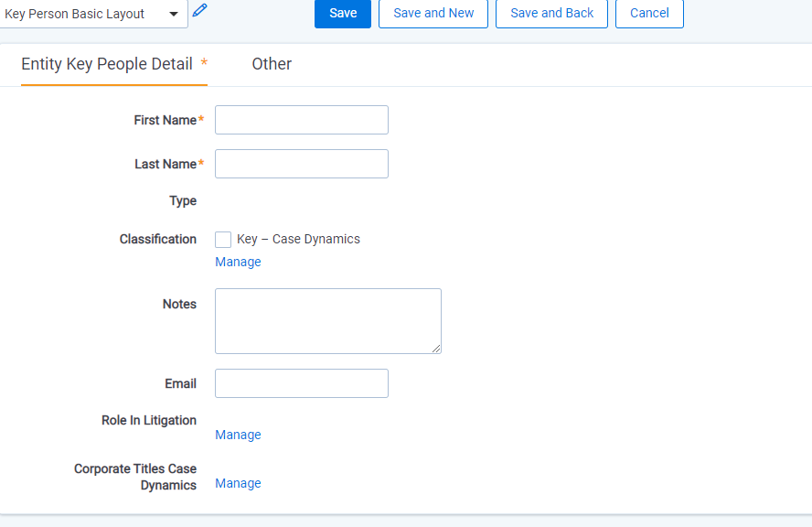Select Entity Key People Detail tab

tap(114, 64)
